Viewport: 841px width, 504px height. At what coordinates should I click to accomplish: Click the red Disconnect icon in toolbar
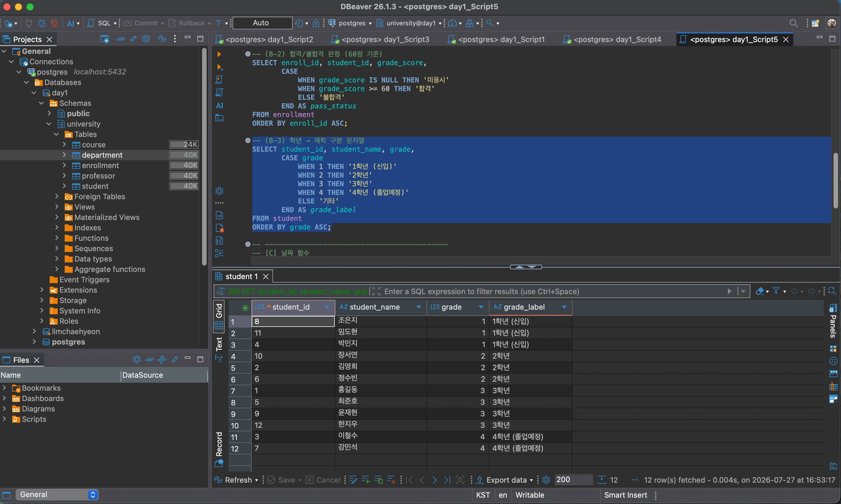coord(54,23)
